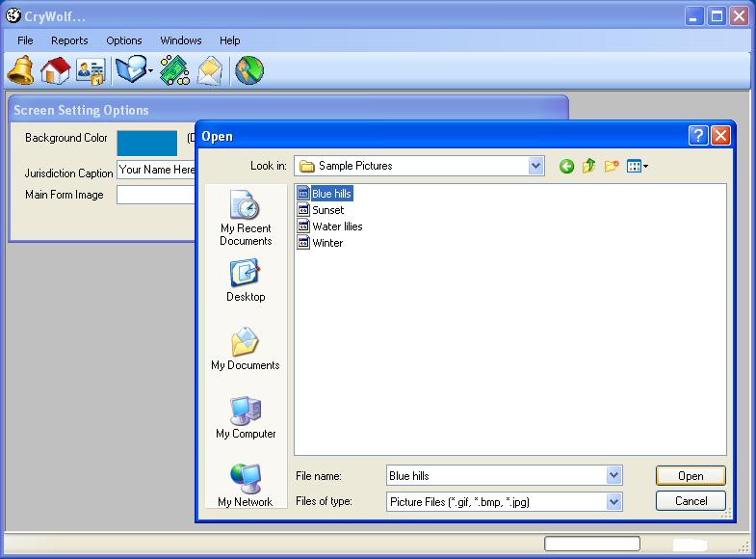
Task: Click the Winter image file icon
Action: click(303, 243)
